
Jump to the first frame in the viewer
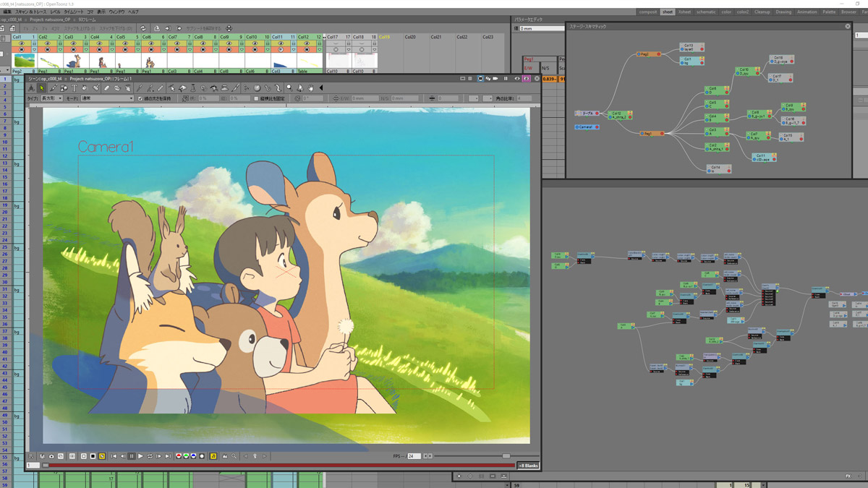[114, 456]
